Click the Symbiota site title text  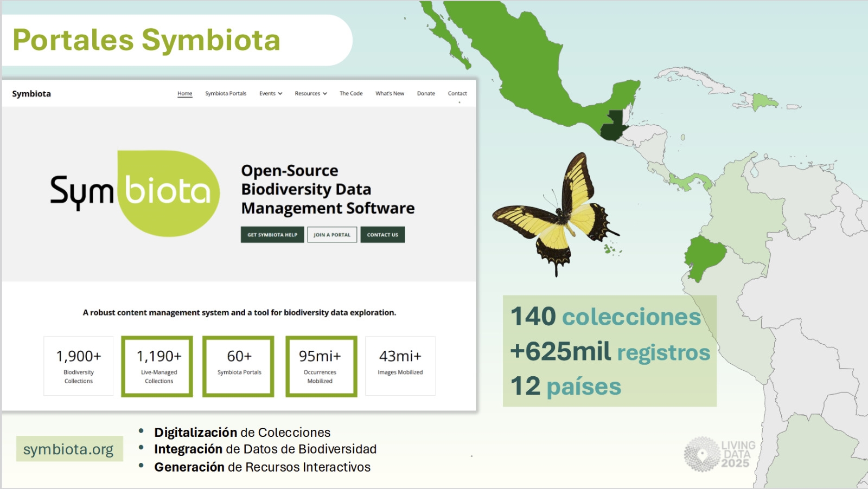click(31, 94)
